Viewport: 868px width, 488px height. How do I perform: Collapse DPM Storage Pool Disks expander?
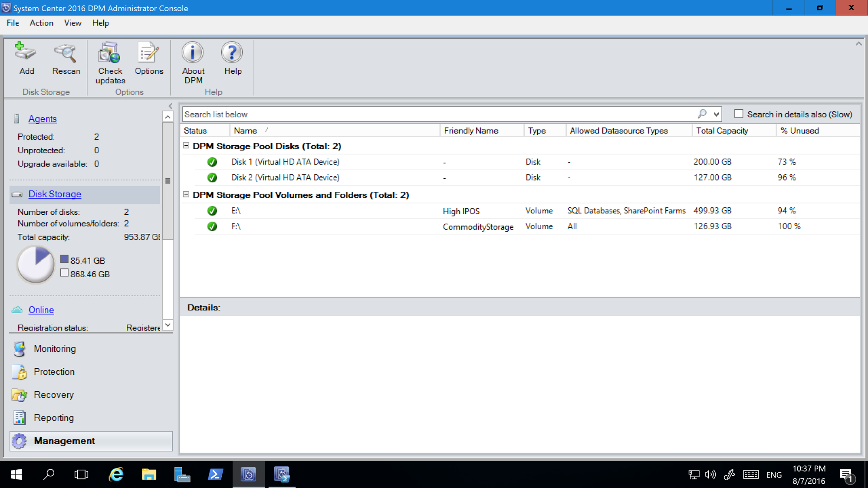[x=187, y=145]
